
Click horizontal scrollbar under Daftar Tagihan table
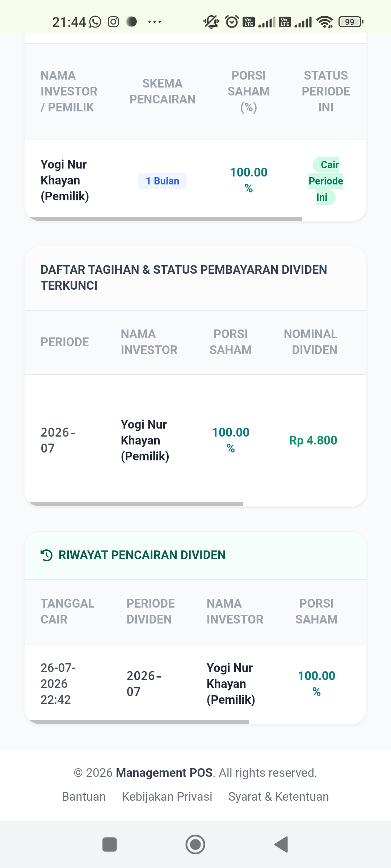pyautogui.click(x=136, y=504)
